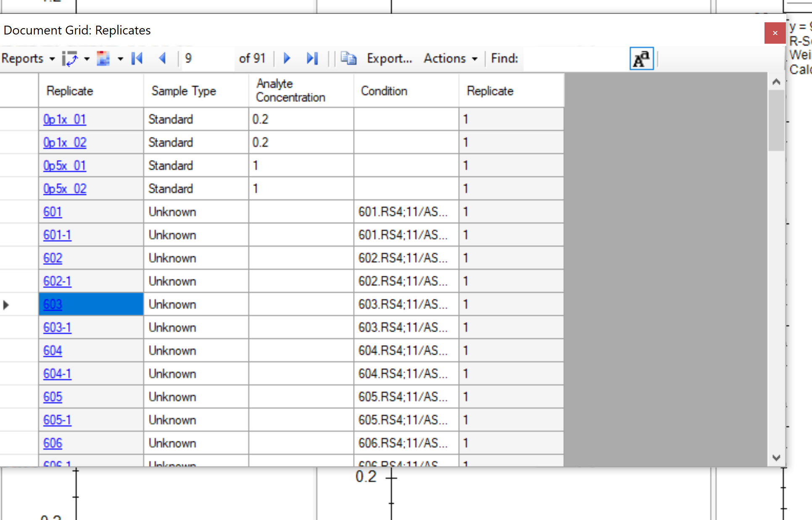The image size is (812, 520).
Task: Click the copy to clipboard icon
Action: 348,58
